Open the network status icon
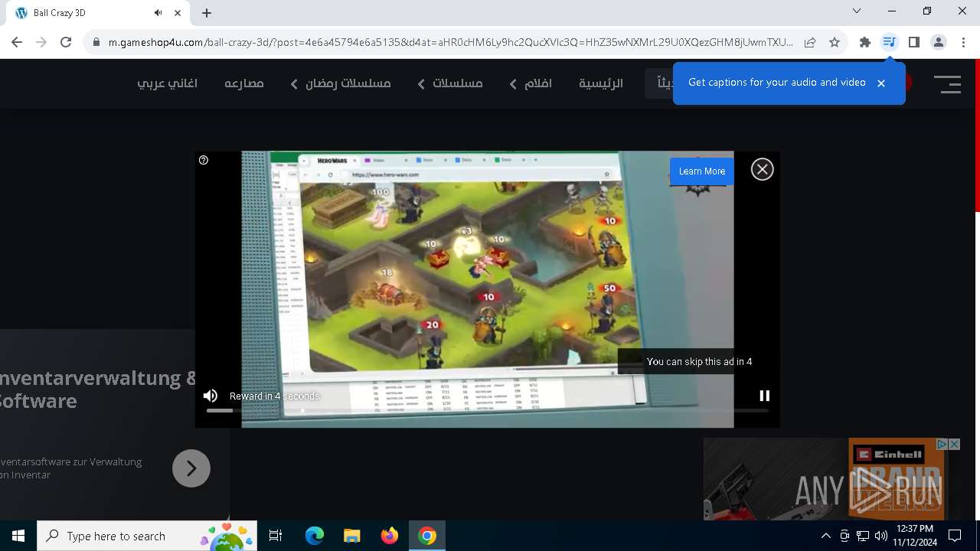This screenshot has width=980, height=551. pos(863,536)
